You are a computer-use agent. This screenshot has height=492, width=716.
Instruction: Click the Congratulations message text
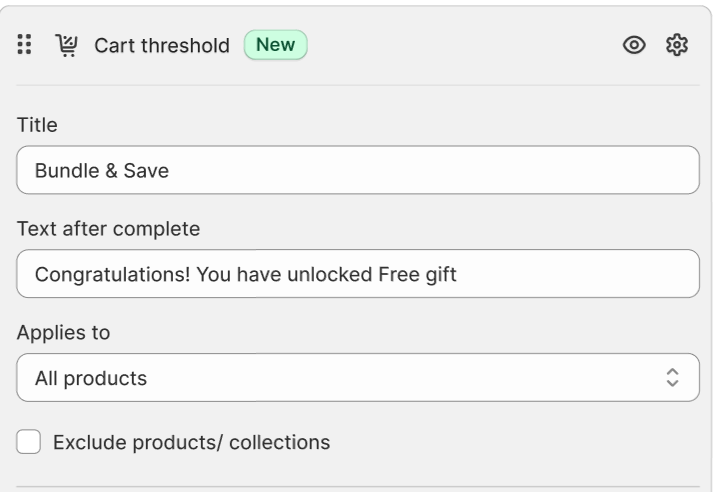(x=245, y=275)
